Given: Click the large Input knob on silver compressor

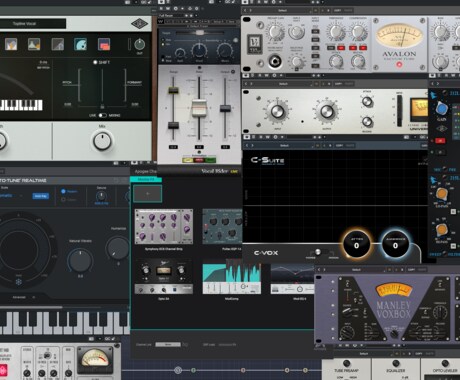Looking at the screenshot, I should (x=277, y=111).
